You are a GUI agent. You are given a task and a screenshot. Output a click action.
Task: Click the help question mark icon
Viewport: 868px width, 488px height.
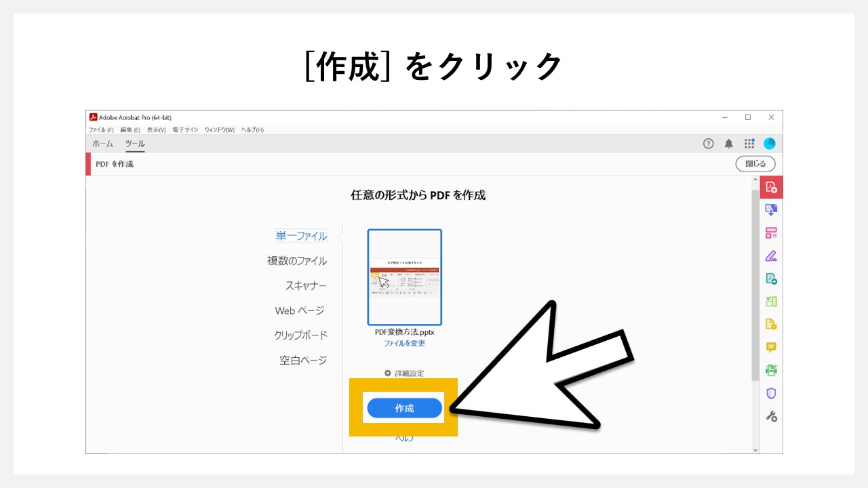(x=709, y=143)
